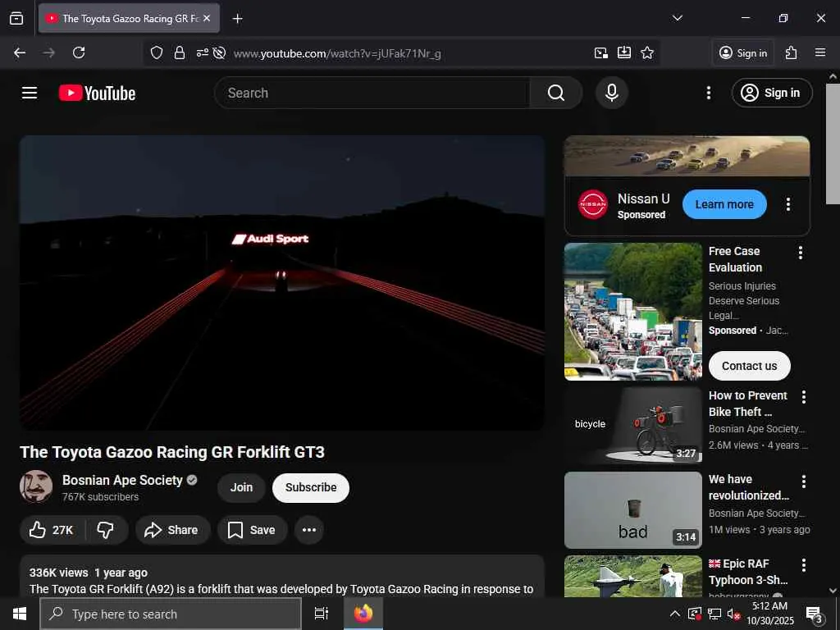This screenshot has height=630, width=840.
Task: Click Learn more on Nissan ad
Action: coord(724,204)
